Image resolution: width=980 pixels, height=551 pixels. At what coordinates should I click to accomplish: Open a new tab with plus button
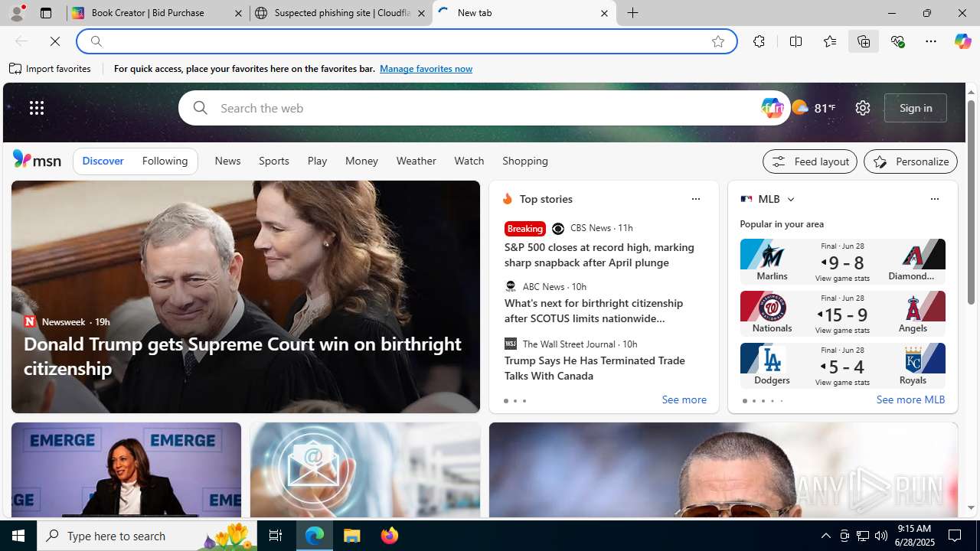tap(633, 13)
